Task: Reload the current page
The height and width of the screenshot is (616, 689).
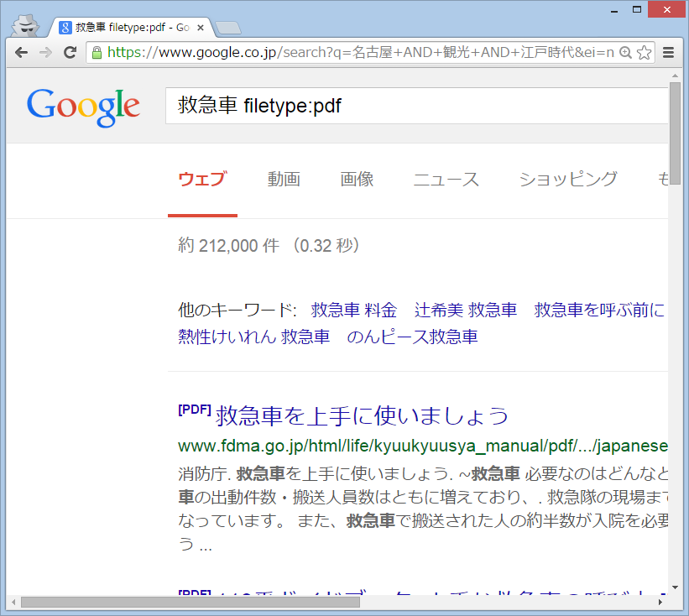Action: (70, 53)
